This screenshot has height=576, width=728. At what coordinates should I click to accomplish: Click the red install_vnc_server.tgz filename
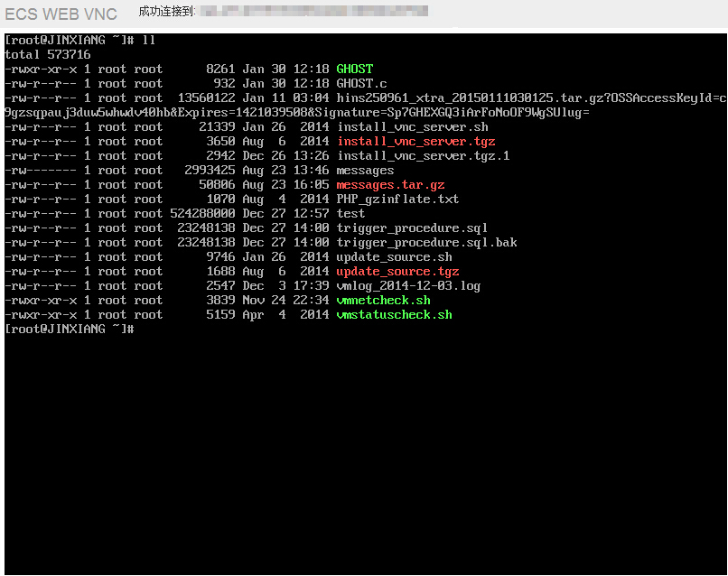point(415,142)
